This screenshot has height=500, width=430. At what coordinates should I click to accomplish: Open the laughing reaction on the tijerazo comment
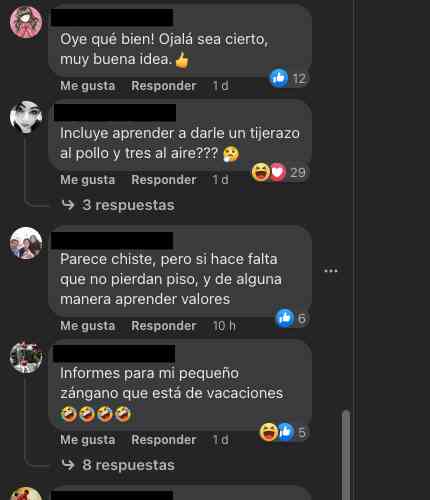click(260, 172)
